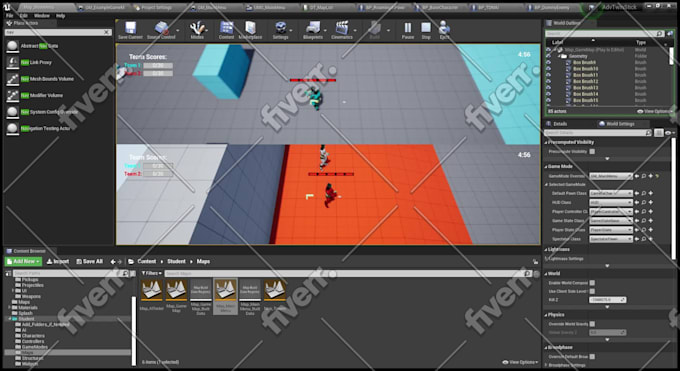Switch to the Details tab

click(556, 124)
